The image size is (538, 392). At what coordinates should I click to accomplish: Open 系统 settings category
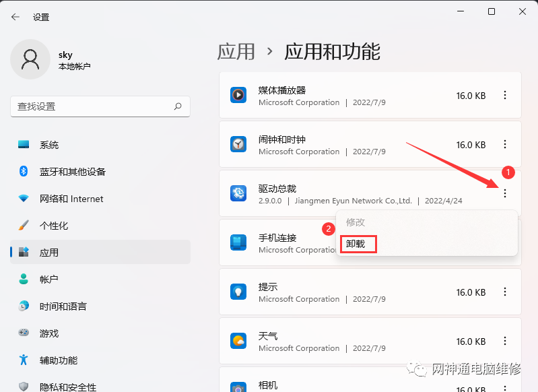[100, 145]
